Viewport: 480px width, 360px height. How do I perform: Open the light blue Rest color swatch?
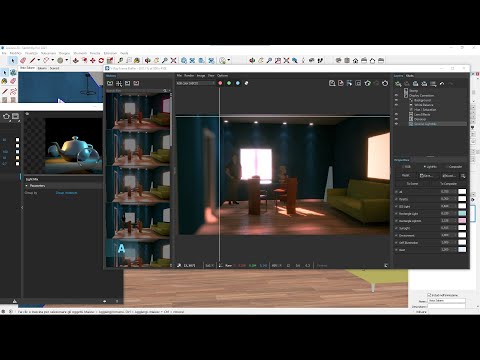point(462,250)
